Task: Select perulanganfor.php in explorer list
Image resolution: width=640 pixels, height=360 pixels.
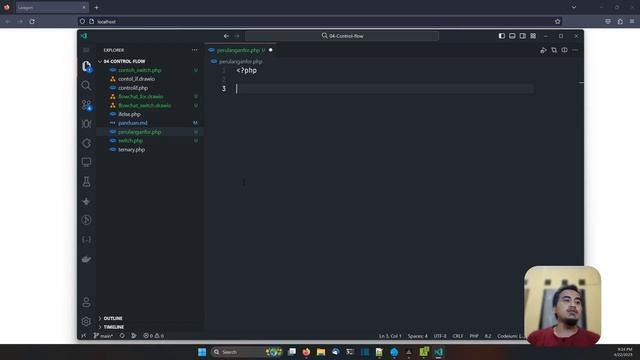Action: [x=140, y=132]
